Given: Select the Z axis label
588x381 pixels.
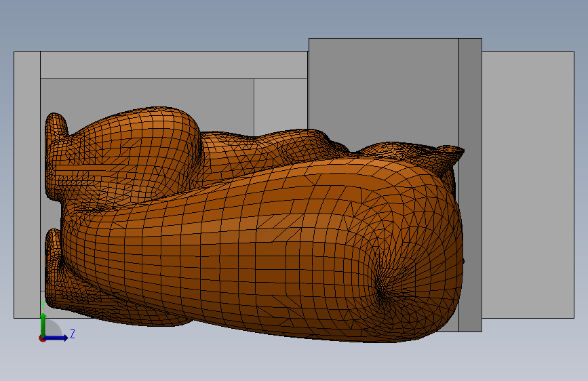Looking at the screenshot, I should pyautogui.click(x=73, y=334).
